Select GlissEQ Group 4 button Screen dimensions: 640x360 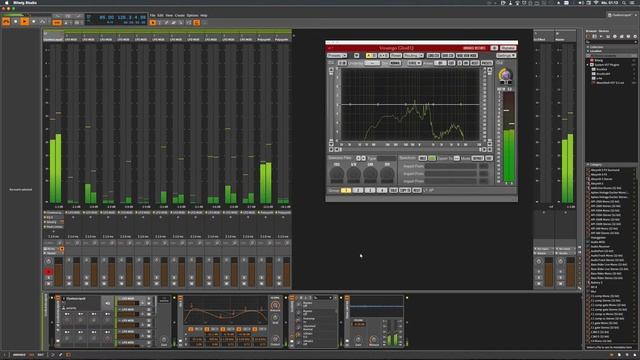pyautogui.click(x=382, y=190)
